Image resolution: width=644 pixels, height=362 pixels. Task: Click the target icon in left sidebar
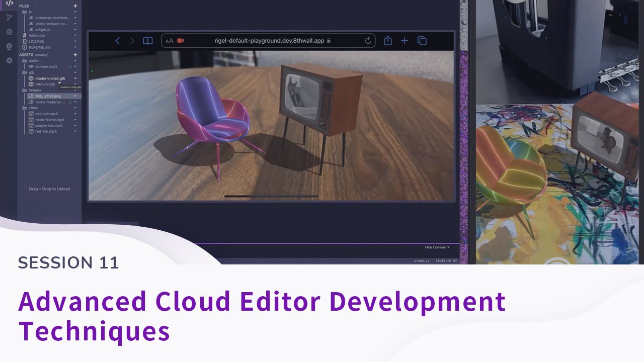(9, 32)
